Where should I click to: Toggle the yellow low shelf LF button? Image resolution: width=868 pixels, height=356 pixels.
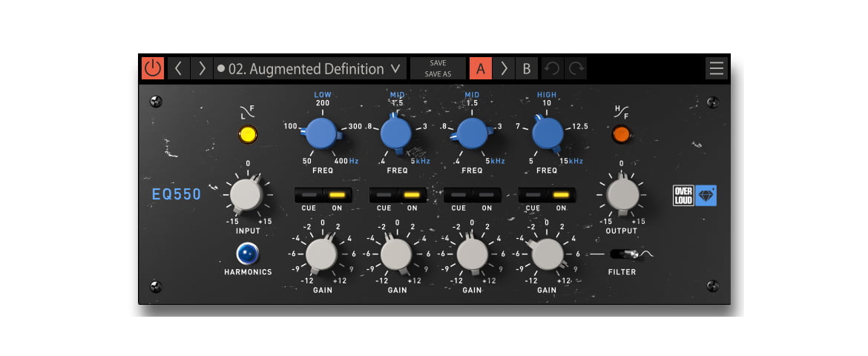pyautogui.click(x=248, y=134)
